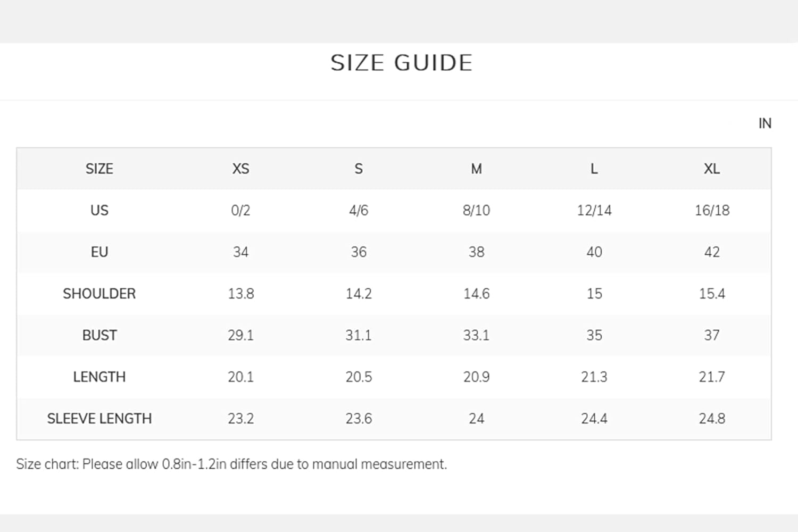The height and width of the screenshot is (532, 798).
Task: Click the size chart measurement note
Action: click(x=231, y=464)
